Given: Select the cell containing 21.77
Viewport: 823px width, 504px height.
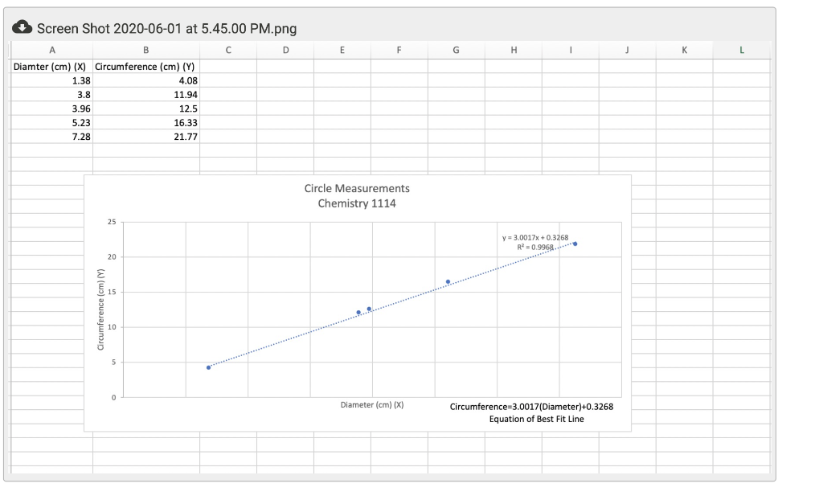Looking at the screenshot, I should (146, 137).
